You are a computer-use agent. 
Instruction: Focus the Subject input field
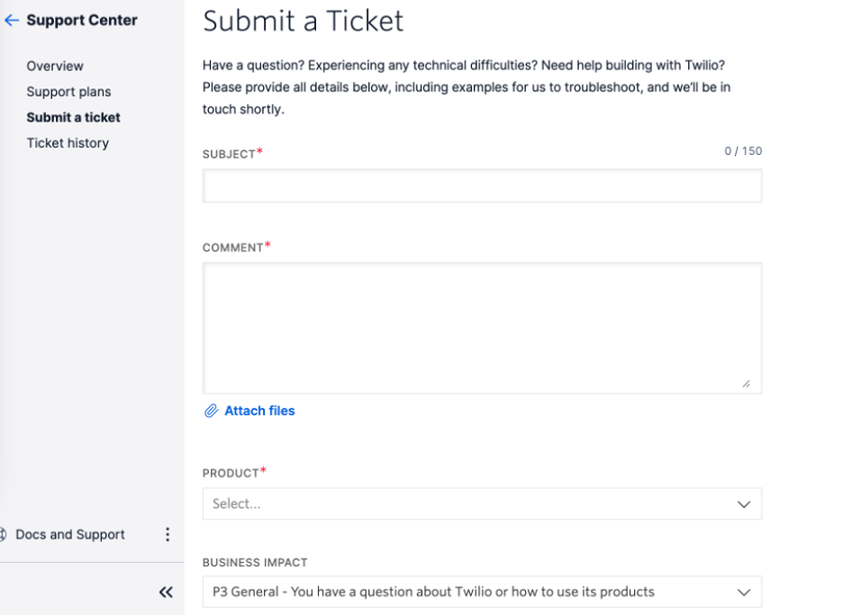pyautogui.click(x=482, y=186)
